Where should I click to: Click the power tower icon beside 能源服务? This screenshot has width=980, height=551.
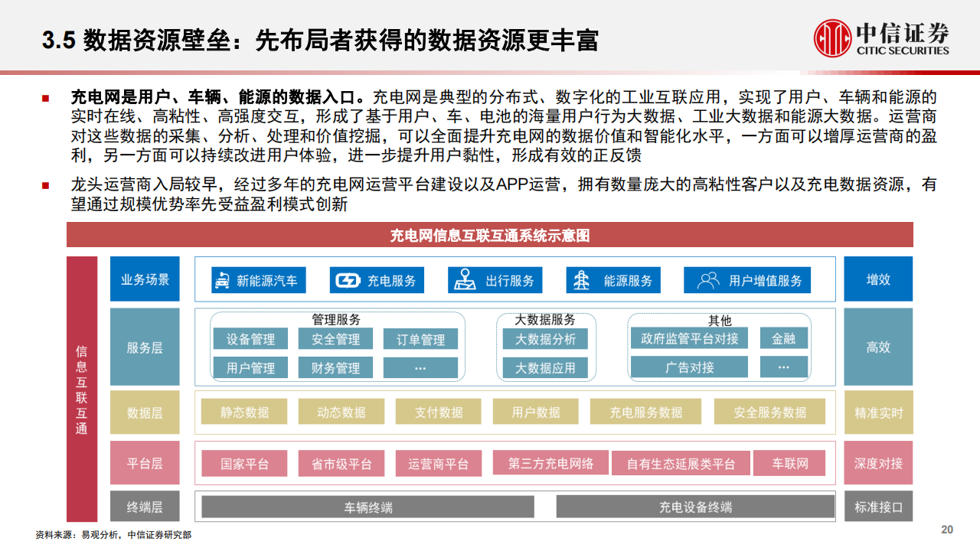tap(583, 280)
